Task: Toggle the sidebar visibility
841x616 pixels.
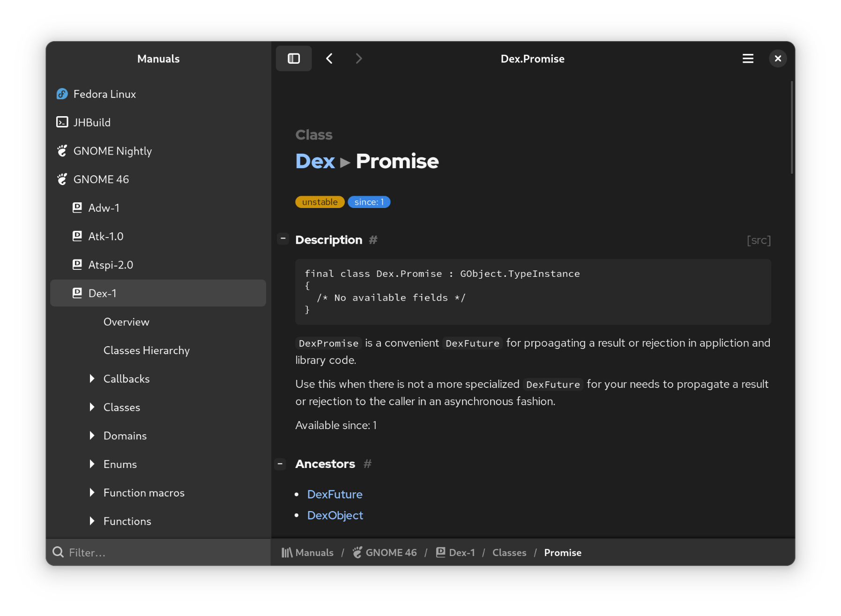Action: [294, 58]
